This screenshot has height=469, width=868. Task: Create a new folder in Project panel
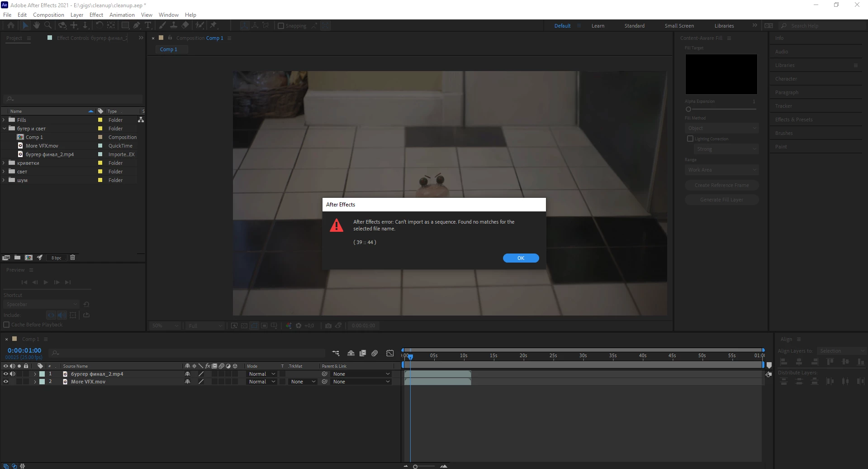[x=17, y=258]
